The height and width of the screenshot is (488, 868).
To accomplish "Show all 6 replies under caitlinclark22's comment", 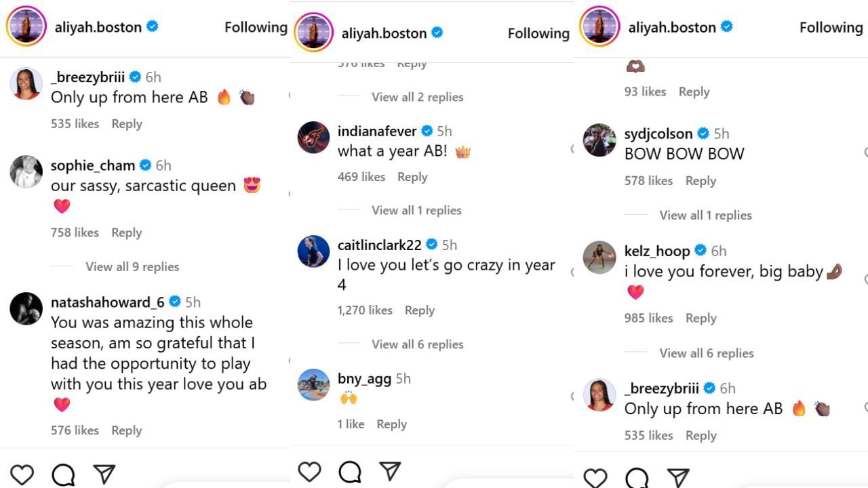I will coord(417,344).
